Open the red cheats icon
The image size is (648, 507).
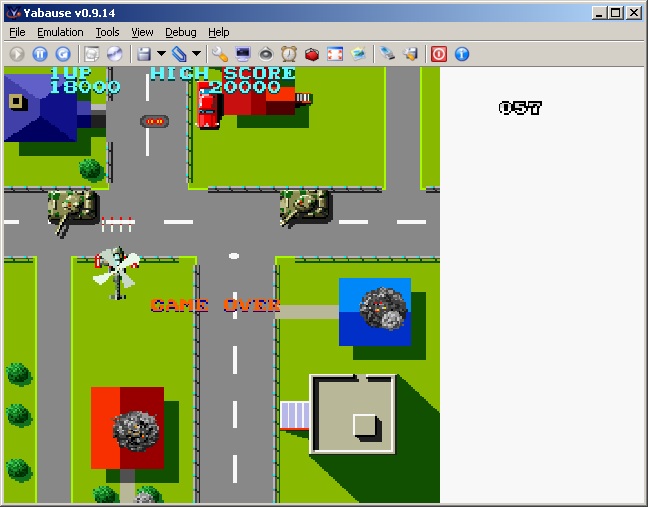(x=312, y=54)
